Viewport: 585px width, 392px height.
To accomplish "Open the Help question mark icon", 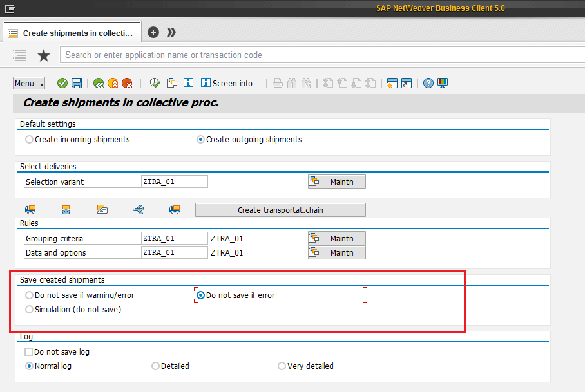I will click(428, 83).
